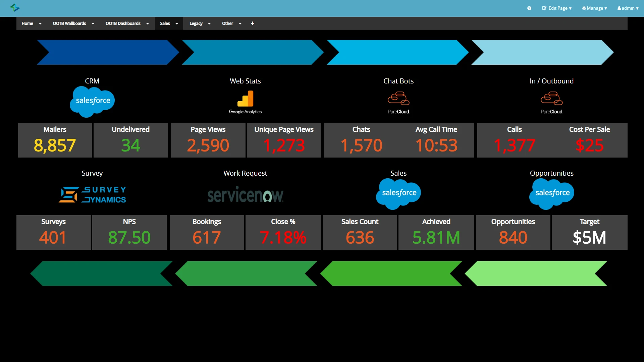Screen dimensions: 644x362
Task: Click the Survey Dynamics logo
Action: [92, 195]
